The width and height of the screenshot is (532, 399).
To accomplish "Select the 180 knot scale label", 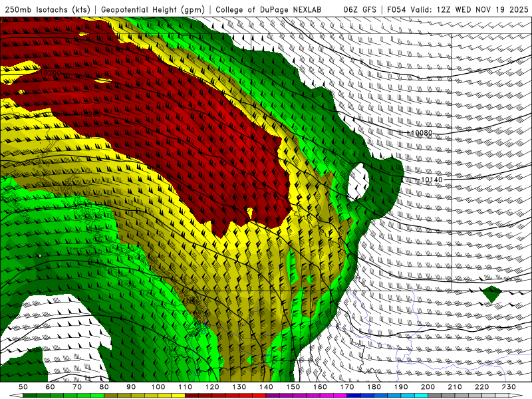I will click(x=374, y=387).
